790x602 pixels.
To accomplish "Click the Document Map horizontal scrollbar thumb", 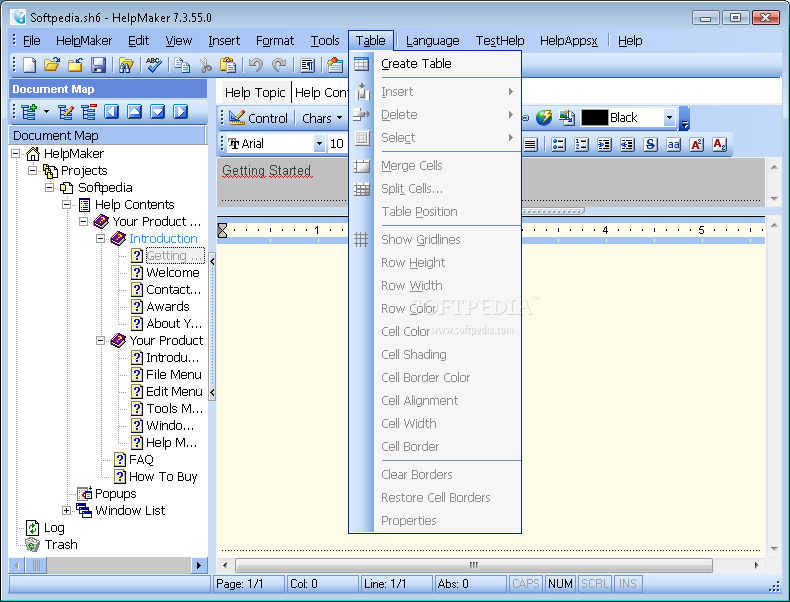I will [36, 565].
